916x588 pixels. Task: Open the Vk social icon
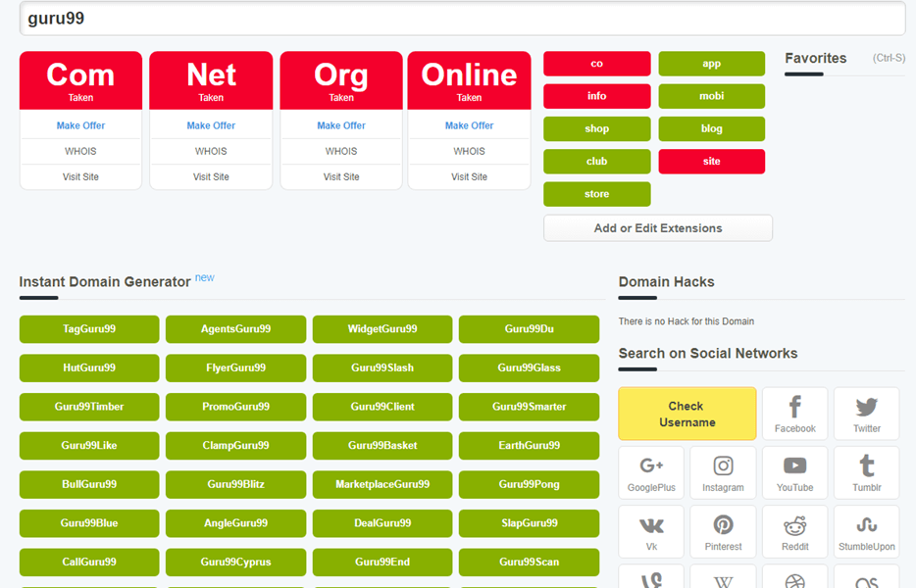(x=651, y=532)
